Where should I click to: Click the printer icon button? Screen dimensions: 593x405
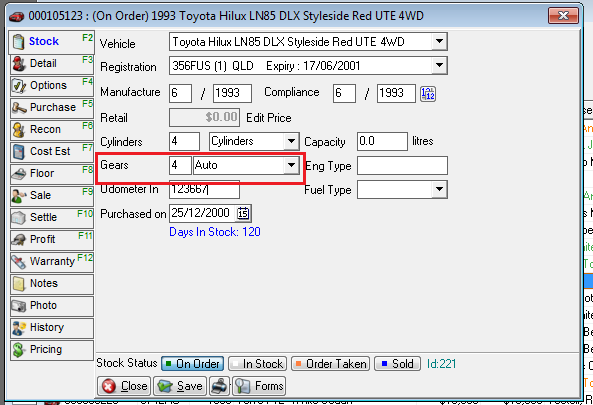point(219,386)
